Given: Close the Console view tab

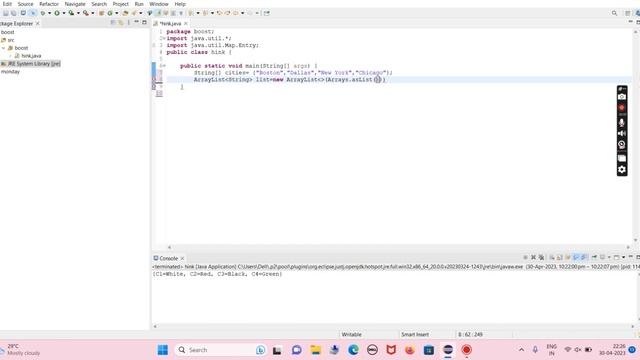Looking at the screenshot, I should point(182,258).
